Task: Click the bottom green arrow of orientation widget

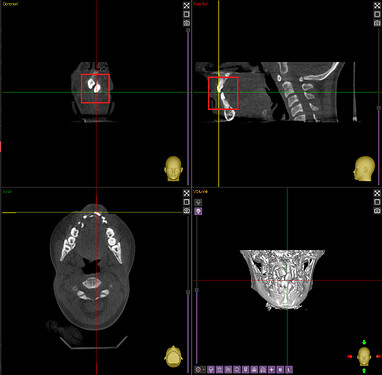Action: coord(364,371)
